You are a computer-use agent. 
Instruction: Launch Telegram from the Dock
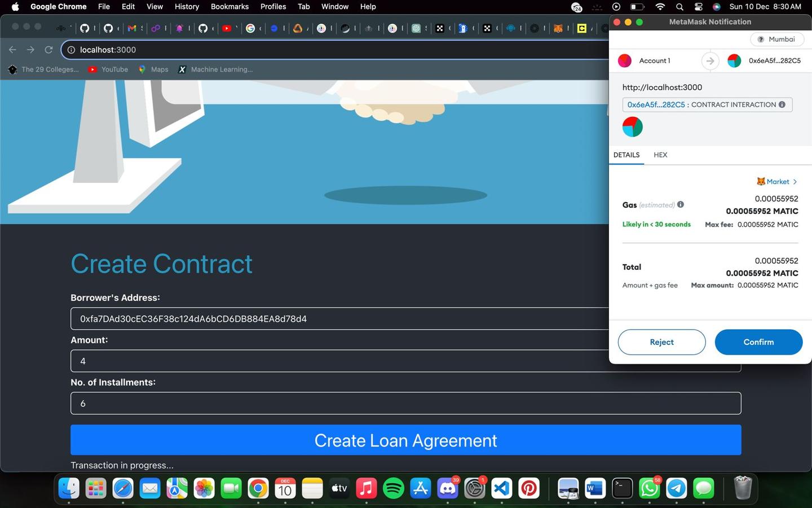pos(676,488)
